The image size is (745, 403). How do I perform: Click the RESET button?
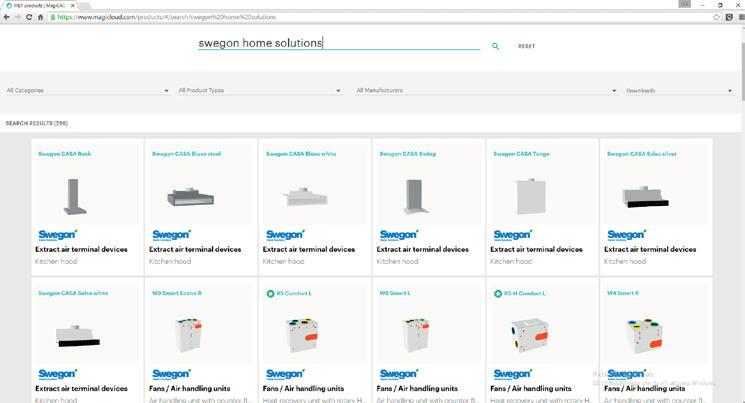click(x=526, y=46)
